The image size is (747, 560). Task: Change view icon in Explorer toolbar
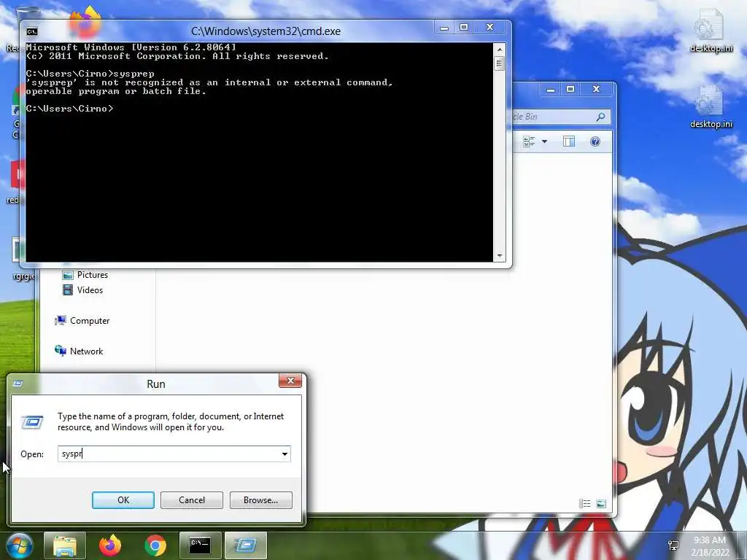529,141
